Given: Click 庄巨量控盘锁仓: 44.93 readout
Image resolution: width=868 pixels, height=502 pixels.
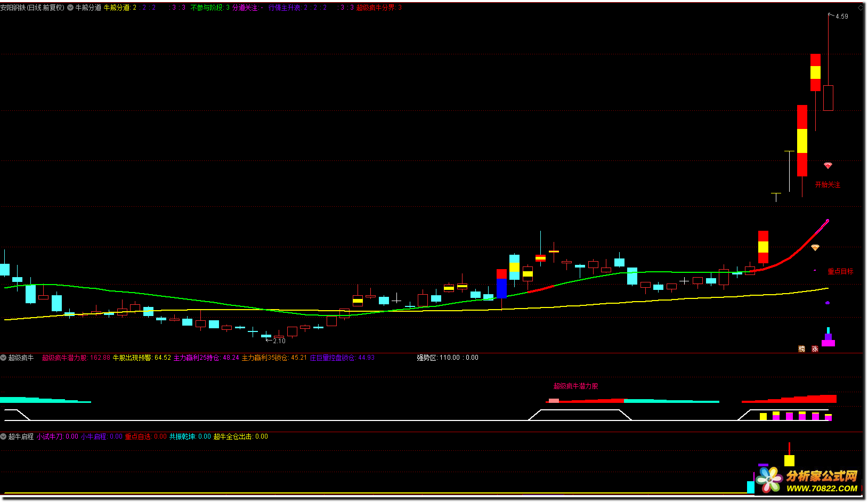Looking at the screenshot, I should click(x=342, y=358).
